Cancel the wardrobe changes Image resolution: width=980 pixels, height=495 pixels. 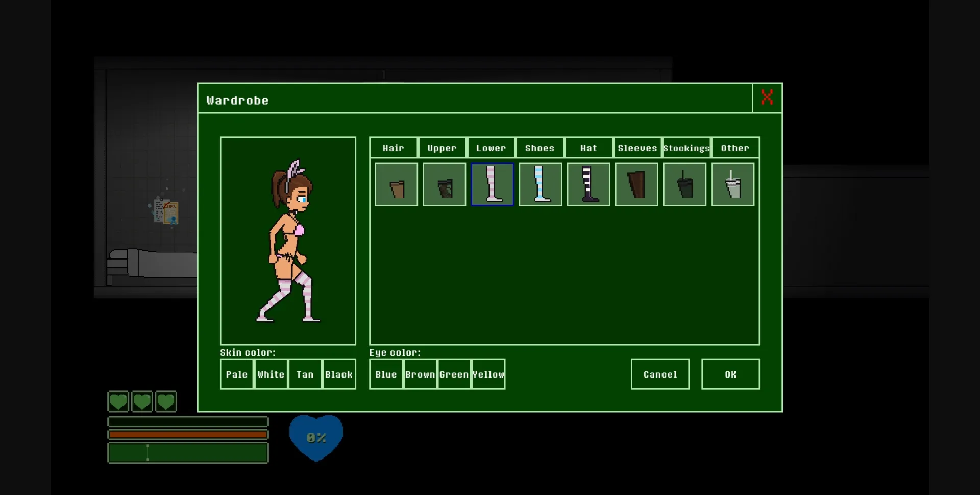point(659,374)
